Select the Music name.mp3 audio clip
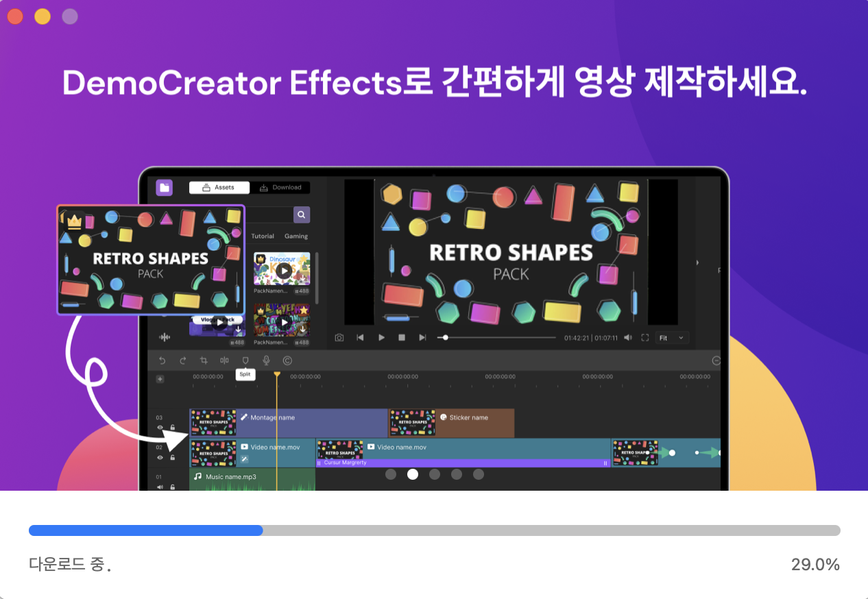868x599 pixels. click(x=252, y=479)
